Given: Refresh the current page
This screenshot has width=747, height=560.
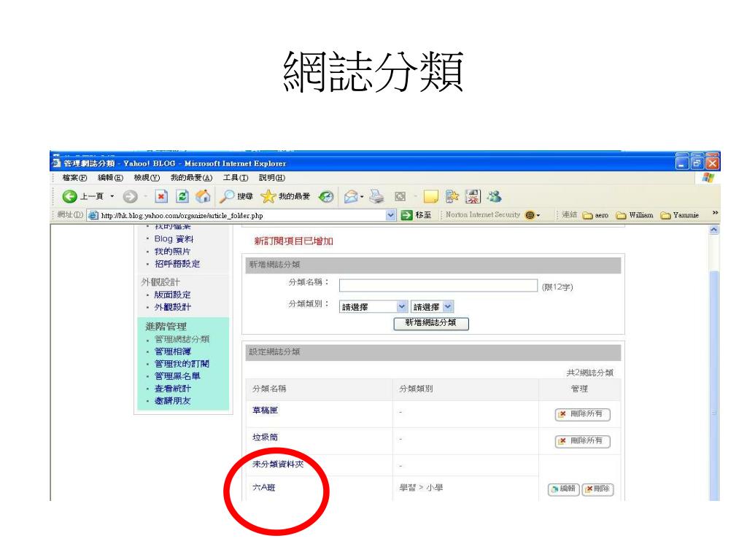Looking at the screenshot, I should click(182, 196).
